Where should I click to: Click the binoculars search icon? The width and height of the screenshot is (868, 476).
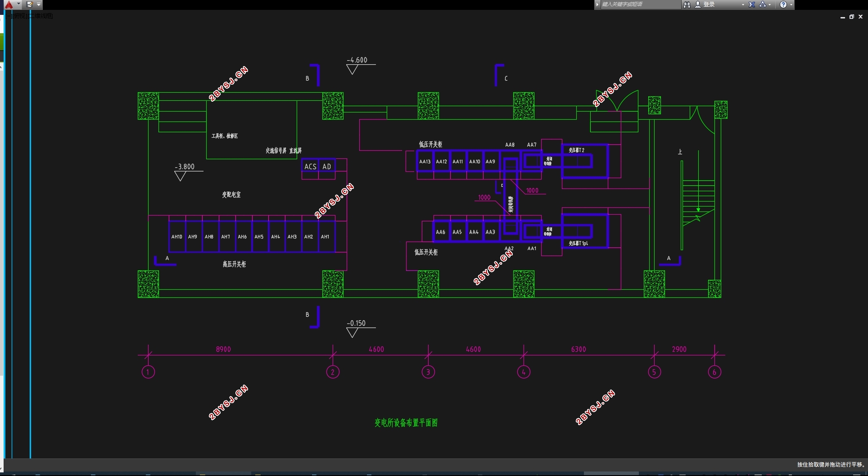[687, 4]
